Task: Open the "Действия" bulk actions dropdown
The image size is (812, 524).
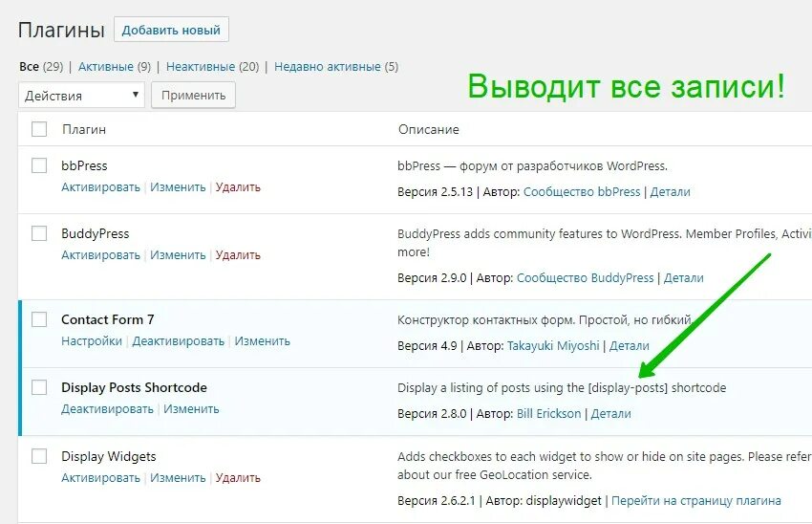Action: [x=81, y=96]
